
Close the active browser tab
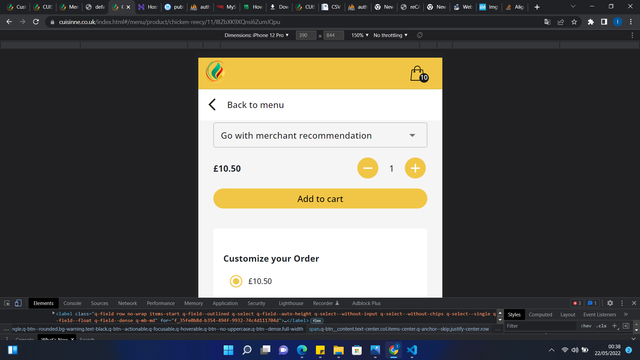coord(128,7)
